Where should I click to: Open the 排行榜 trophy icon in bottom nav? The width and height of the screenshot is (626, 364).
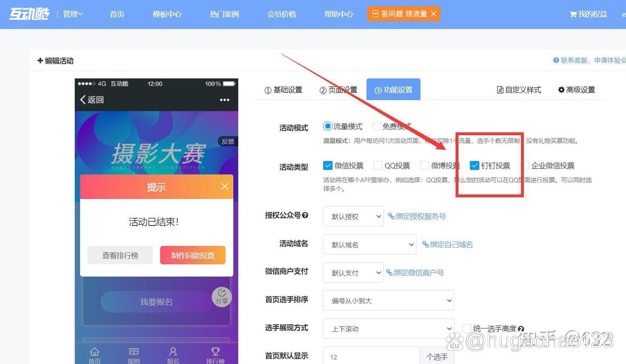pyautogui.click(x=215, y=352)
